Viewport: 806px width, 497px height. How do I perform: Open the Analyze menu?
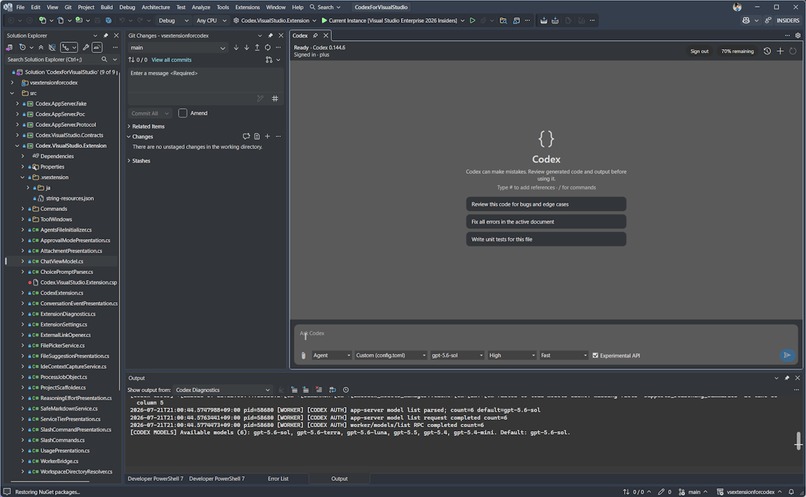coord(201,7)
